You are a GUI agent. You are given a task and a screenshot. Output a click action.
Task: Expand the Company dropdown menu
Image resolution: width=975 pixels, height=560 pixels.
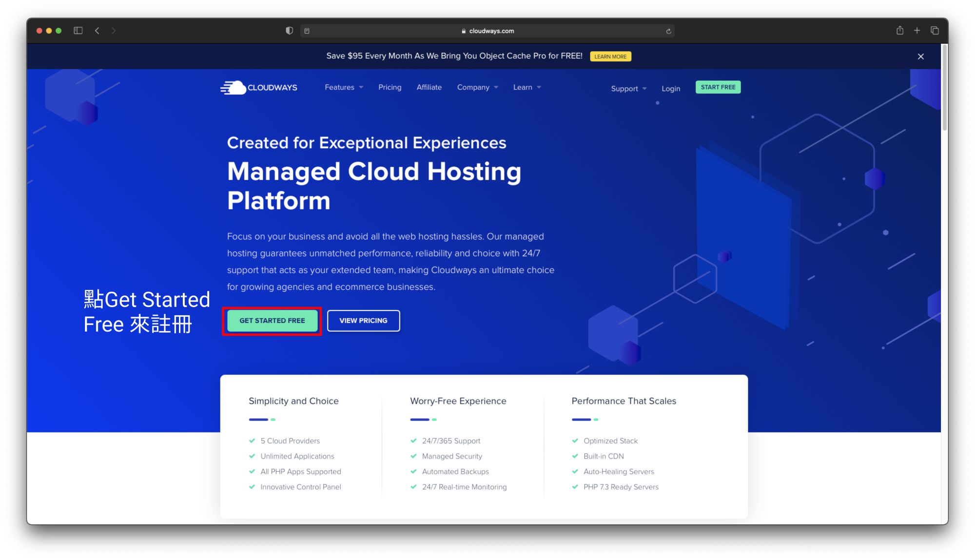coord(477,87)
